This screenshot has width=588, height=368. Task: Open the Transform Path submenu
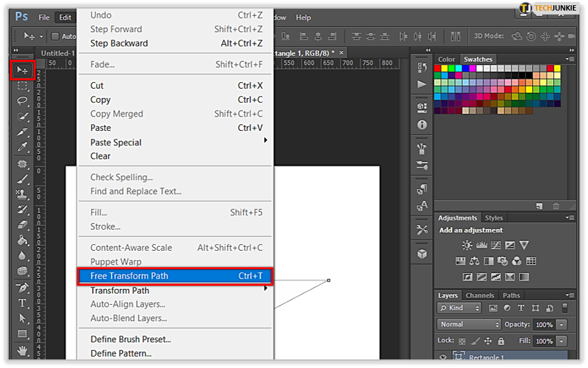[x=175, y=290]
